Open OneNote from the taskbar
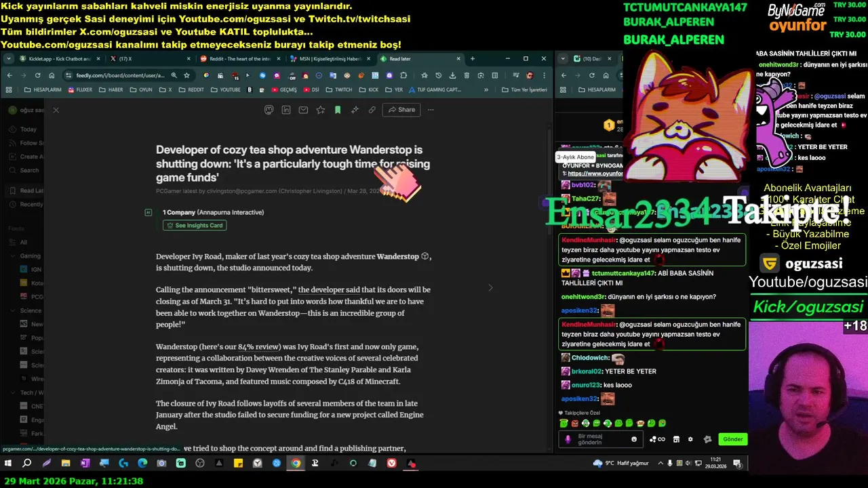868x488 pixels. click(x=85, y=464)
